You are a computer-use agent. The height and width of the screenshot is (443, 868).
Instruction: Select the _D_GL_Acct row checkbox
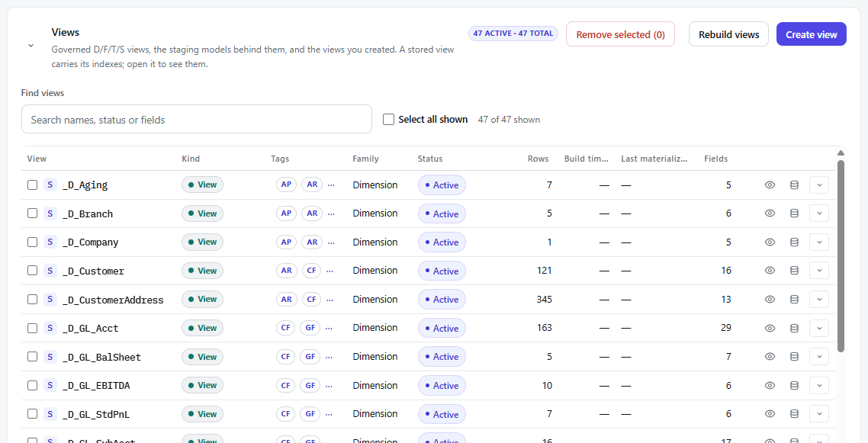pos(33,328)
